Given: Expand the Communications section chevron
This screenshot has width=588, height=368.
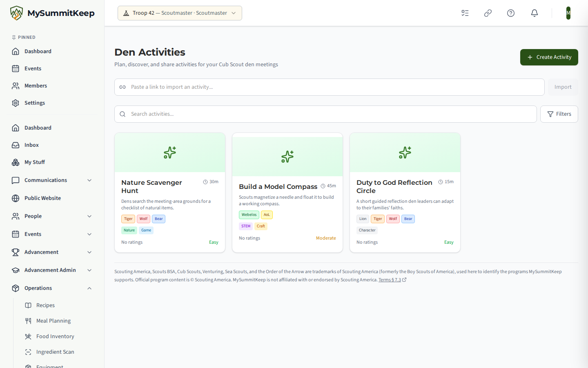Looking at the screenshot, I should (x=89, y=180).
